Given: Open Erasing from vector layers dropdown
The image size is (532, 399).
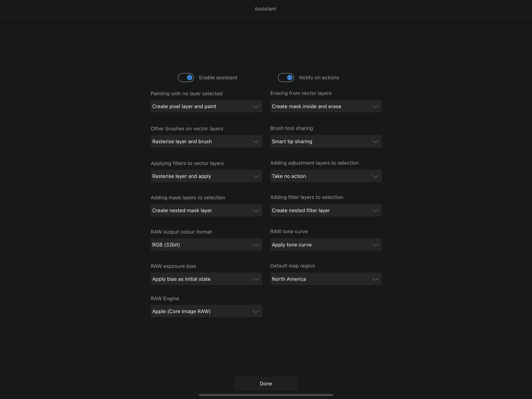Looking at the screenshot, I should click(x=326, y=106).
